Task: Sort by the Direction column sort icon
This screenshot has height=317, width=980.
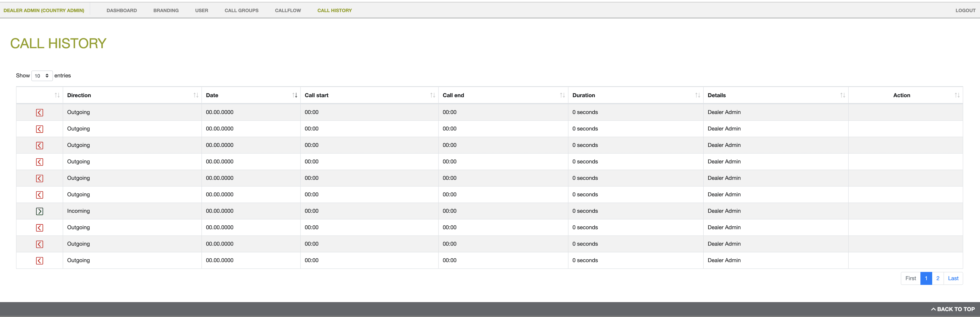Action: [195, 95]
